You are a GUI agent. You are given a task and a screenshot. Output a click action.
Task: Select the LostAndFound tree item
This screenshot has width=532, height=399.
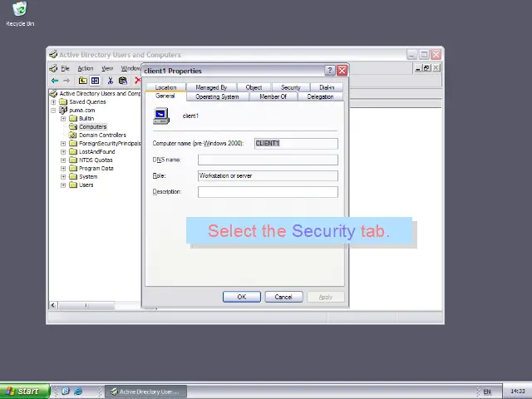[x=97, y=151]
